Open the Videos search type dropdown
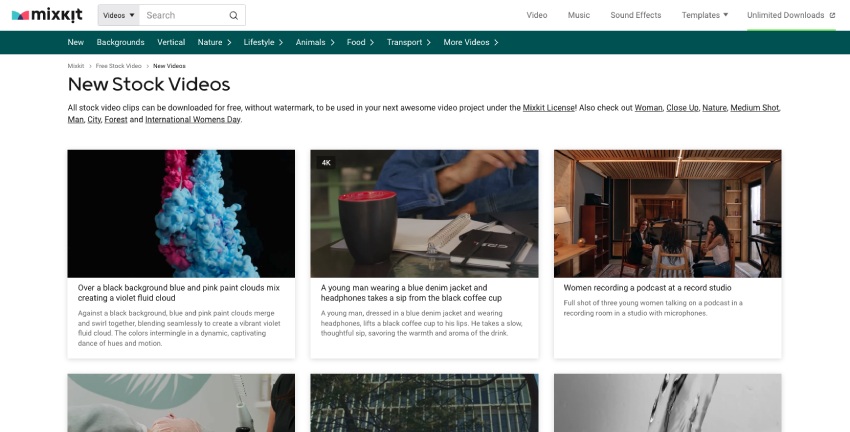The width and height of the screenshot is (850, 432). [x=119, y=15]
